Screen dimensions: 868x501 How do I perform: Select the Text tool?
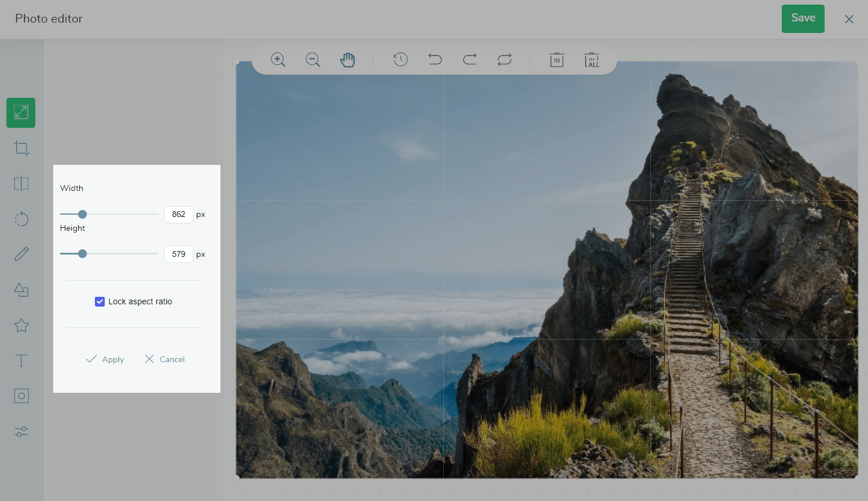click(21, 361)
